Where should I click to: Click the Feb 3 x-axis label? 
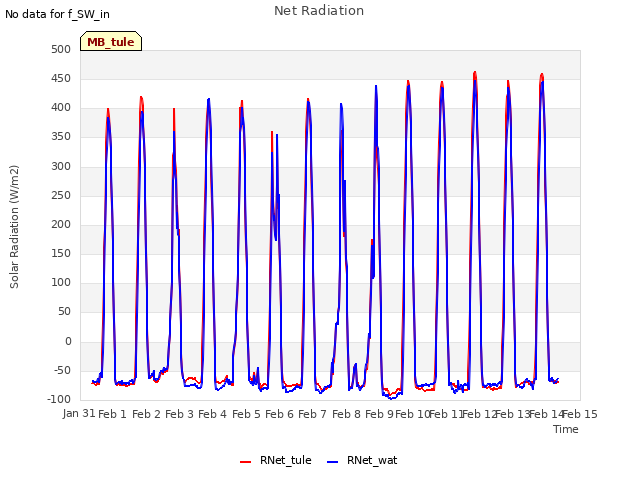(179, 414)
